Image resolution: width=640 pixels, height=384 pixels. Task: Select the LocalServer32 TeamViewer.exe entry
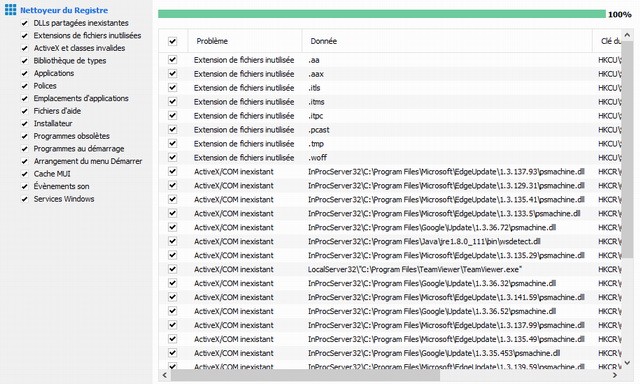(x=415, y=269)
